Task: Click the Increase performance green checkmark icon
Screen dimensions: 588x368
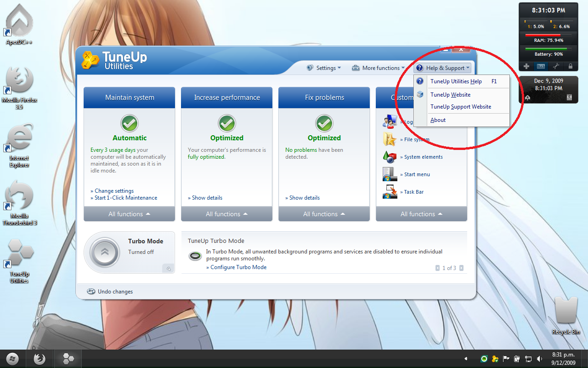Action: pyautogui.click(x=227, y=123)
